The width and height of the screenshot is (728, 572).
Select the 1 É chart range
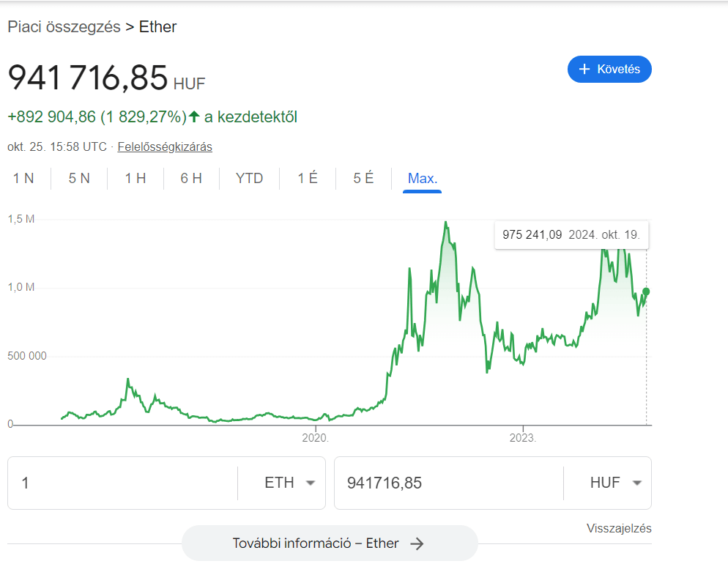click(307, 178)
